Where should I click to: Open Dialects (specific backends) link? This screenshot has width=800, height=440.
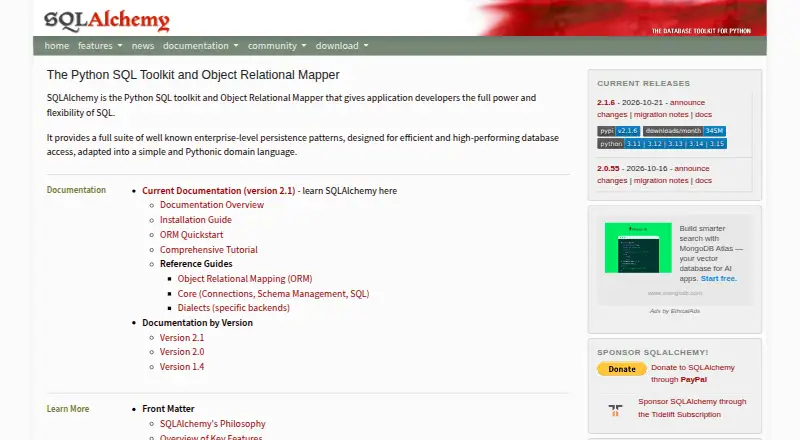click(x=234, y=308)
